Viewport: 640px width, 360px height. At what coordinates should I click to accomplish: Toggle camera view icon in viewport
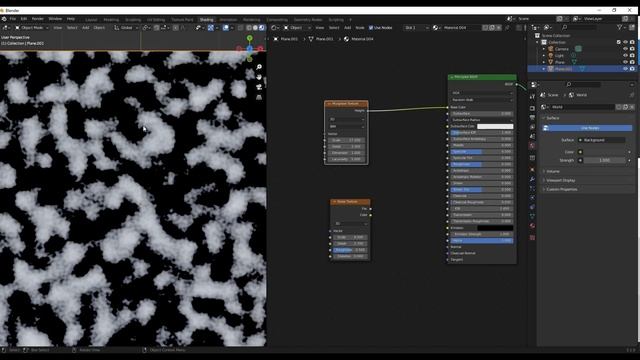pos(259,87)
